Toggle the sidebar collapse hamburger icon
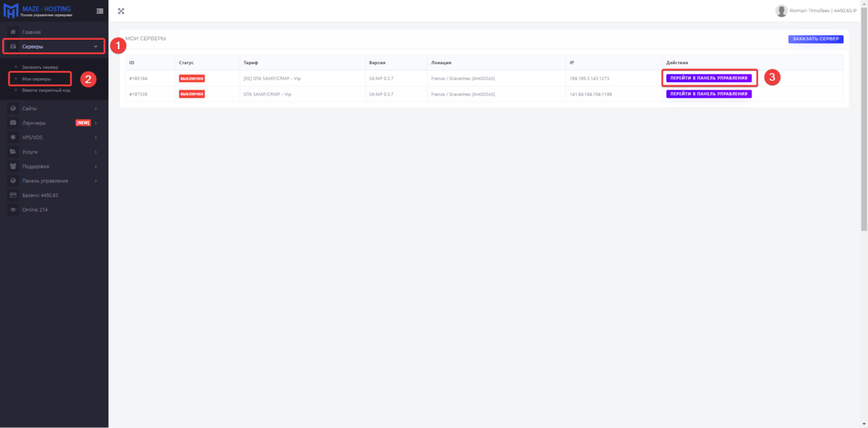 pyautogui.click(x=100, y=11)
